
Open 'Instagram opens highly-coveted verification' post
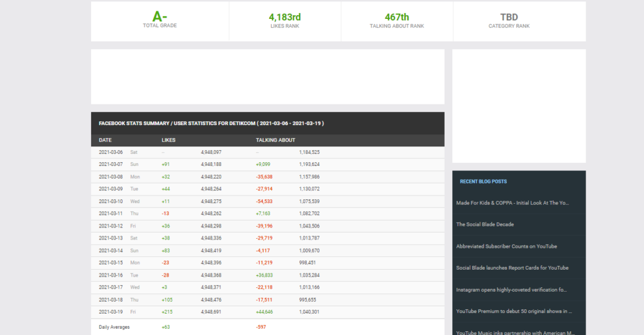pos(511,290)
